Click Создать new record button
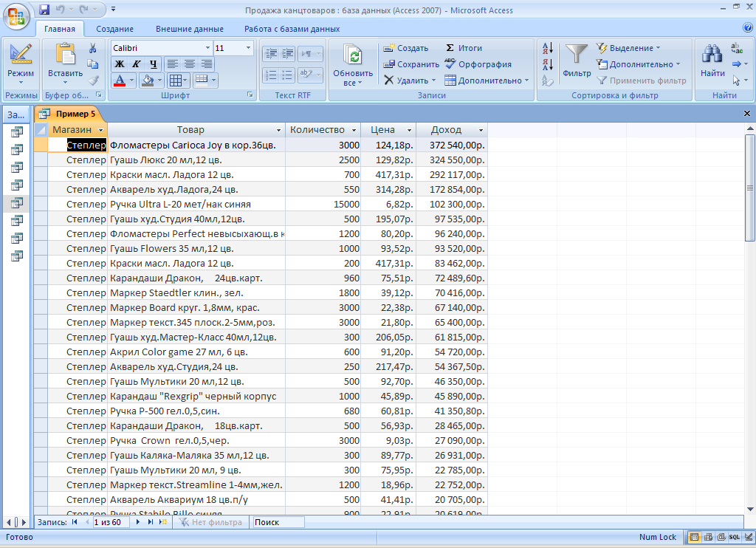The width and height of the screenshot is (756, 548). coord(406,48)
